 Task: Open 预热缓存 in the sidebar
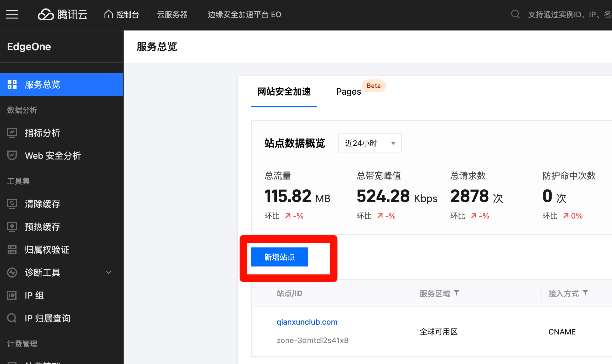pos(62,227)
